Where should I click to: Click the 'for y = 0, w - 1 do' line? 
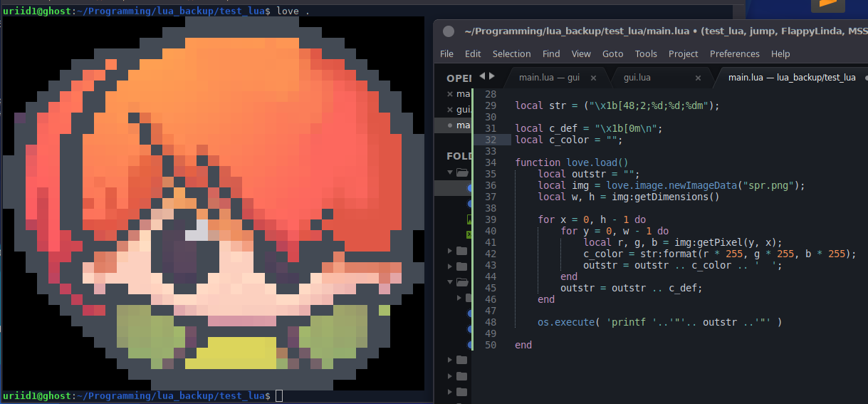[x=615, y=231]
